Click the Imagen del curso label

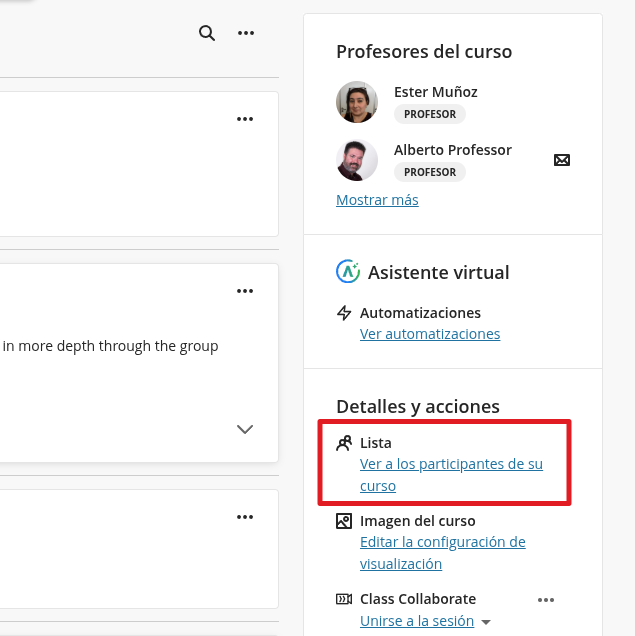coord(418,521)
